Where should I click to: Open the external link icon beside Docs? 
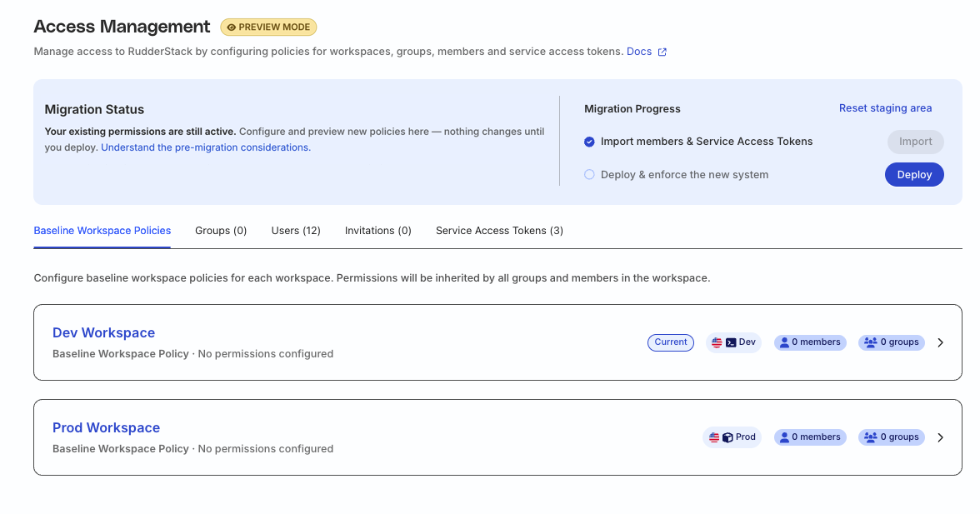(x=662, y=52)
